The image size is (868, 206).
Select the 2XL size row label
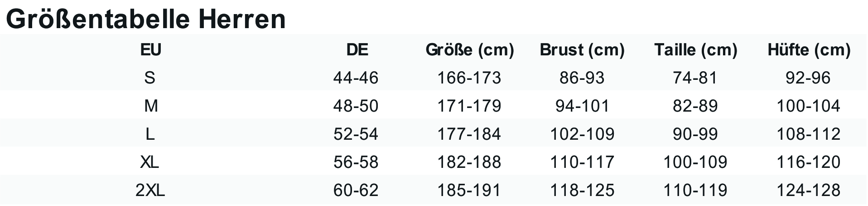pos(150,191)
